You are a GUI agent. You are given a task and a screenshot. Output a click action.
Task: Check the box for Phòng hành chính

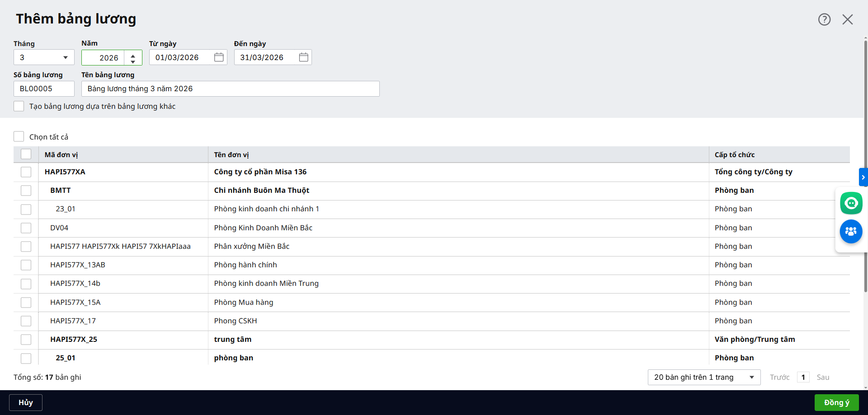(26, 265)
